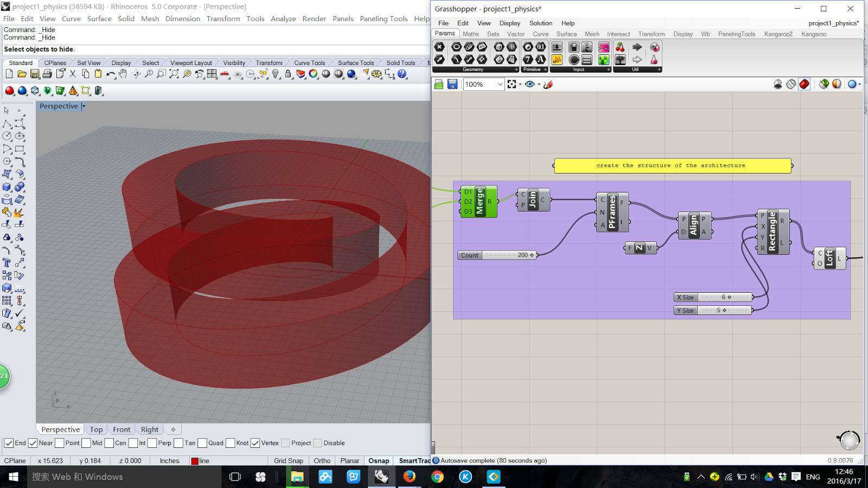Screen dimensions: 868x488
Task: Open the zoom level 100% dropdown
Action: (501, 84)
